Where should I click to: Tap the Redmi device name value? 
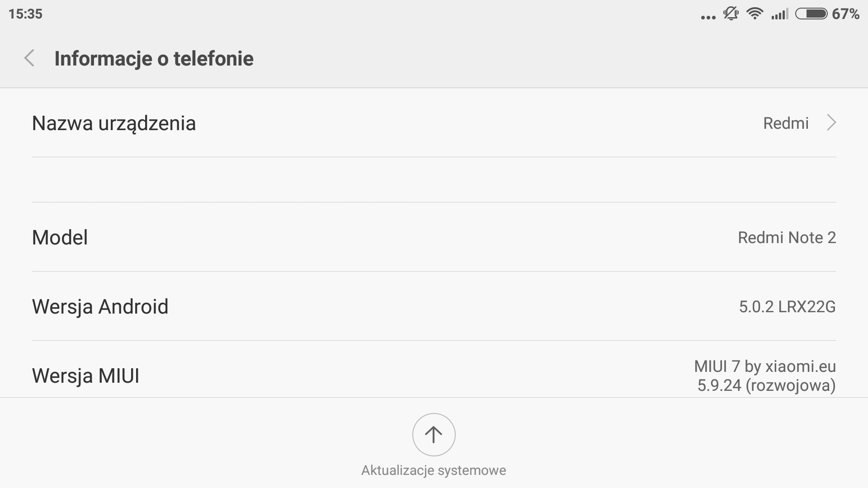point(786,123)
